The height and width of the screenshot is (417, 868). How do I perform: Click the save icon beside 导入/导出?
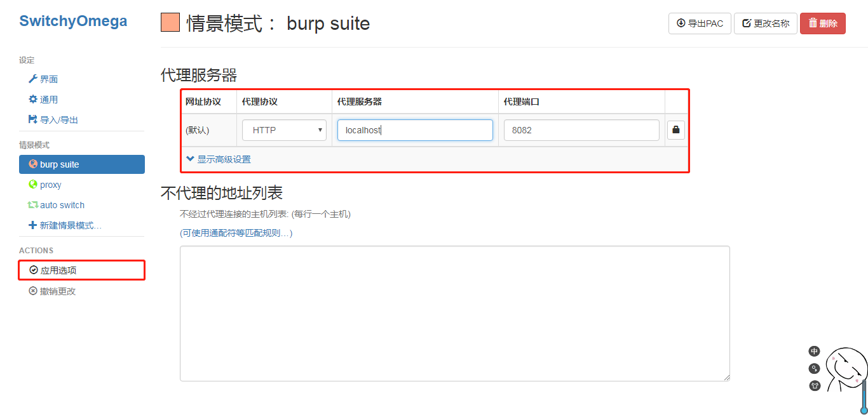(33, 119)
